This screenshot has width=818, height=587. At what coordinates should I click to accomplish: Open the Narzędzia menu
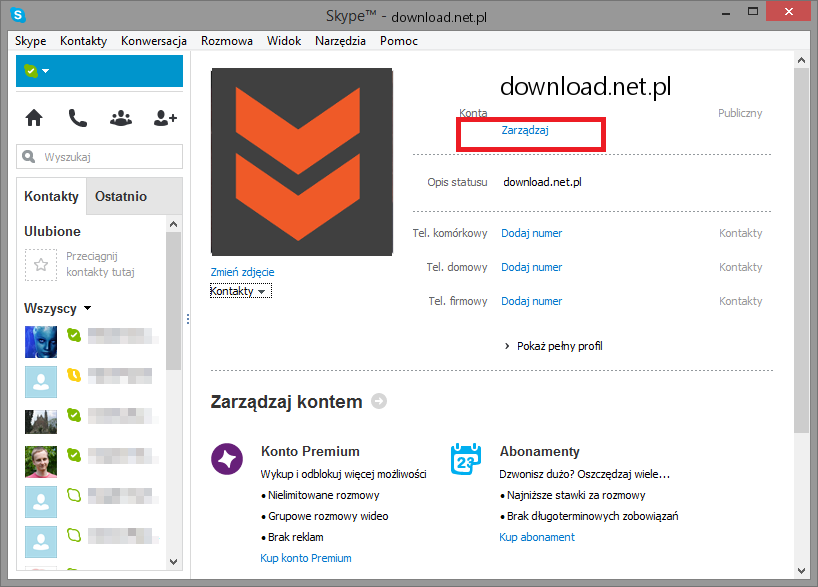tap(340, 41)
